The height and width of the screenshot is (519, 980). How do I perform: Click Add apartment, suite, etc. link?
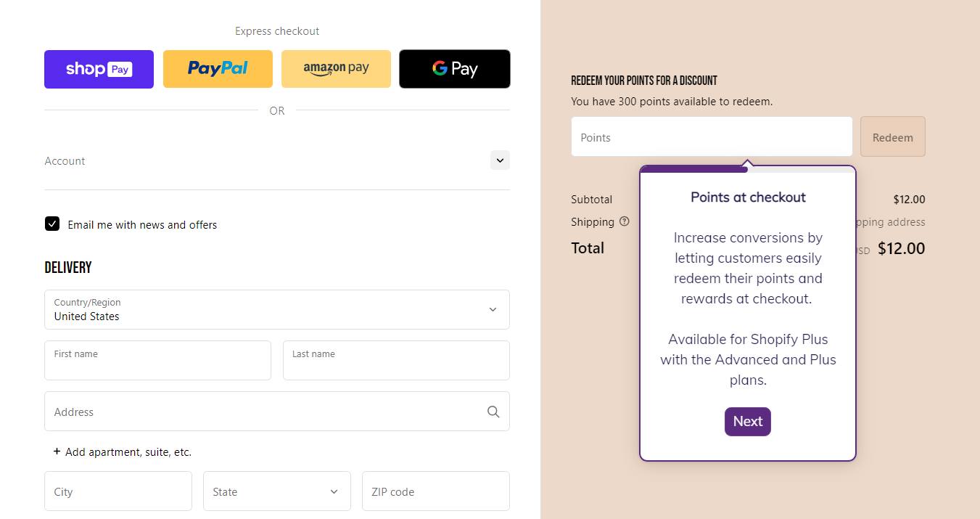[x=121, y=451]
